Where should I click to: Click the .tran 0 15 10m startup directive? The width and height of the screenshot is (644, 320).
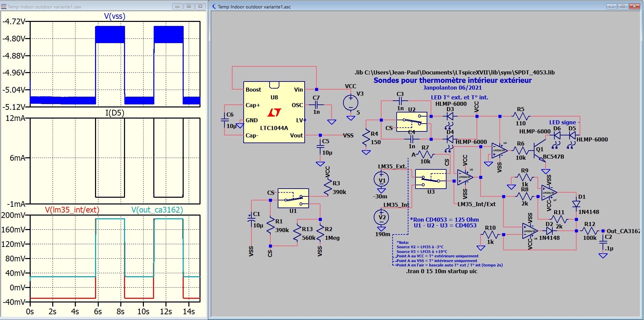pyautogui.click(x=441, y=271)
